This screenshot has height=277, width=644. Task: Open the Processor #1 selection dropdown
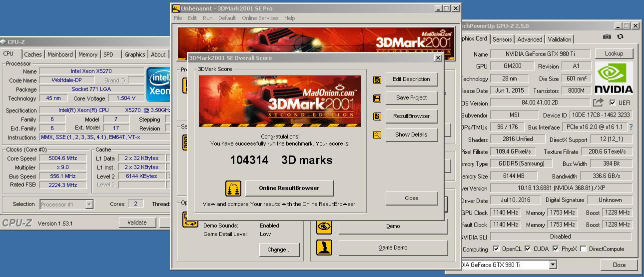point(89,204)
